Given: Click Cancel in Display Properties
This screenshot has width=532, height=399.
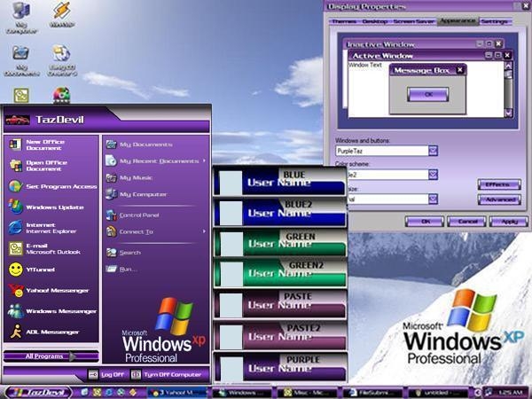Looking at the screenshot, I should click(x=467, y=222).
